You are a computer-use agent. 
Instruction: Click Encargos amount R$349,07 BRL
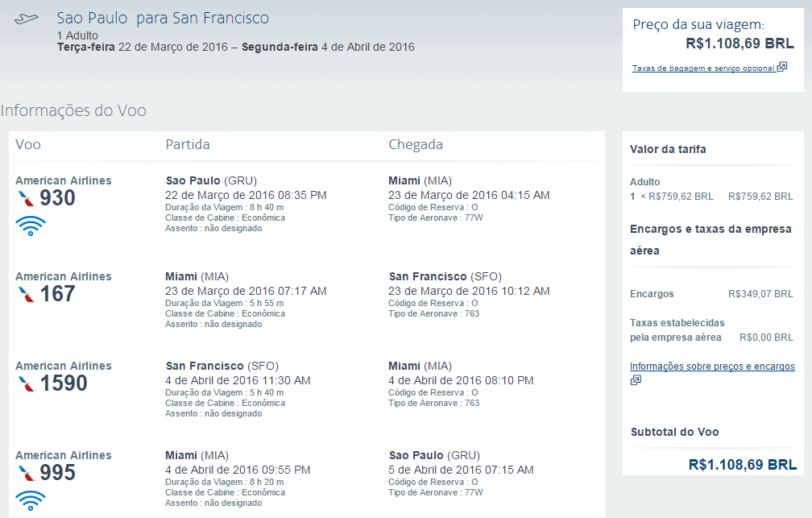[x=760, y=294]
